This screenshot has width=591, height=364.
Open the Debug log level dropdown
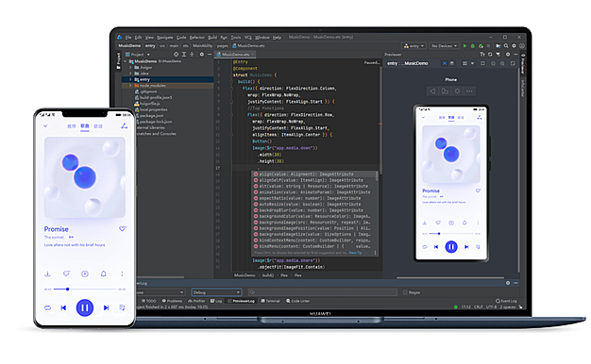click(216, 292)
